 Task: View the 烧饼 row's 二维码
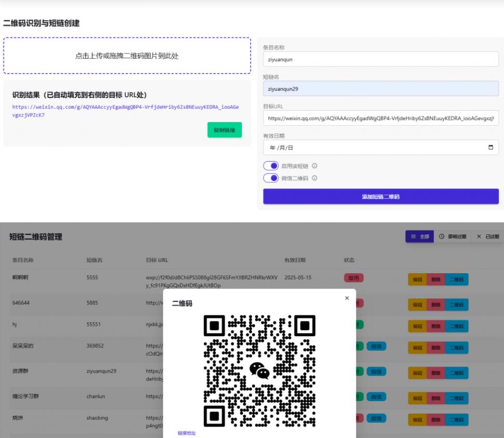tap(457, 420)
